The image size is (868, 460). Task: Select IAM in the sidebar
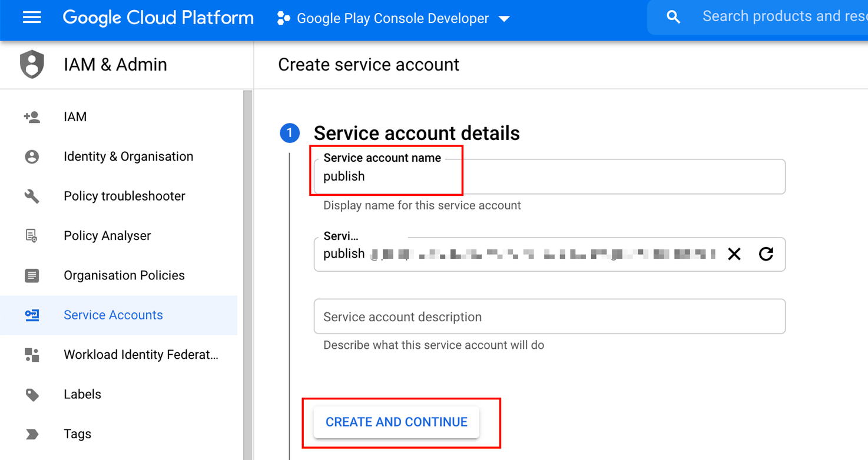coord(75,117)
